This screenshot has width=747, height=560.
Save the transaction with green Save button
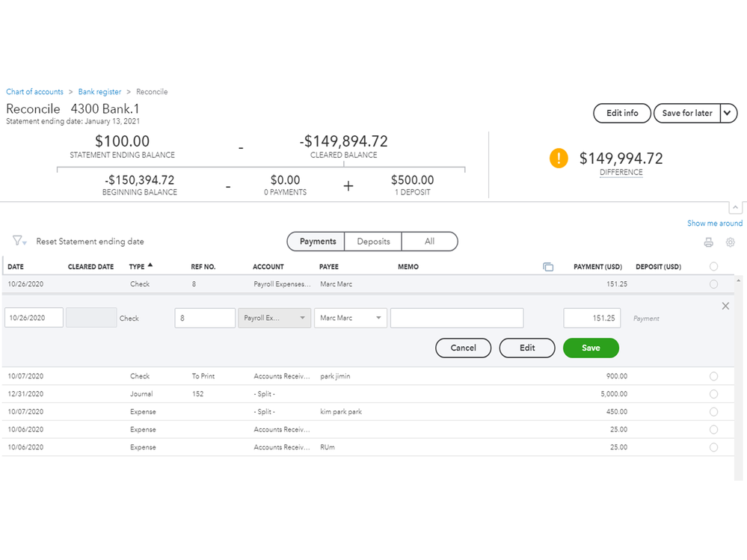(591, 348)
